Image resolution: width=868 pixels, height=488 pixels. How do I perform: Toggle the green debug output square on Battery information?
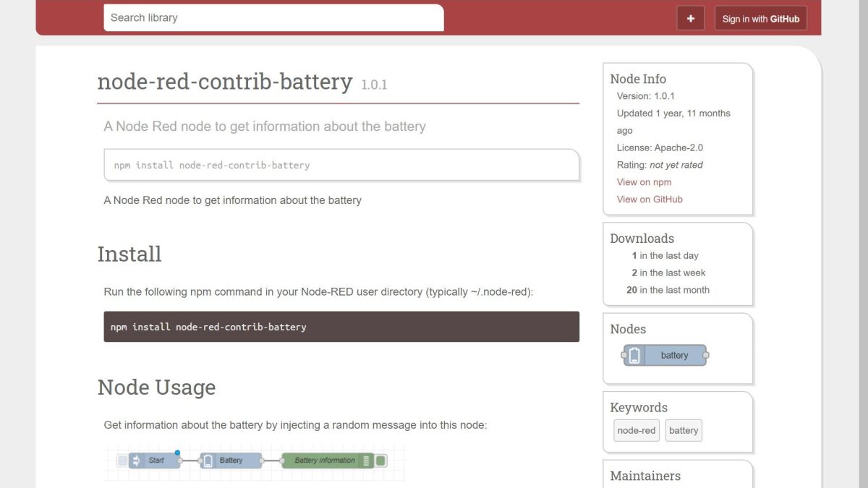[x=380, y=460]
